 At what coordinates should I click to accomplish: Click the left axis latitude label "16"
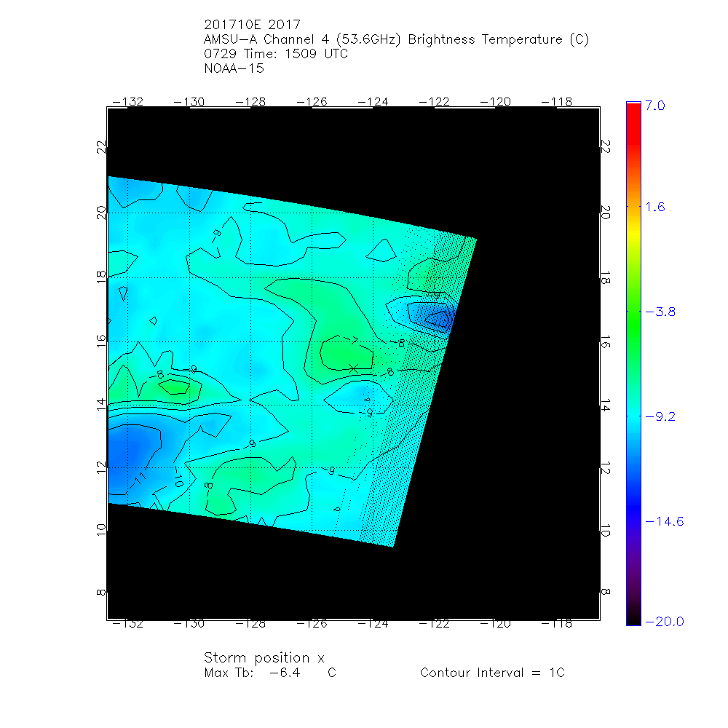pos(100,341)
